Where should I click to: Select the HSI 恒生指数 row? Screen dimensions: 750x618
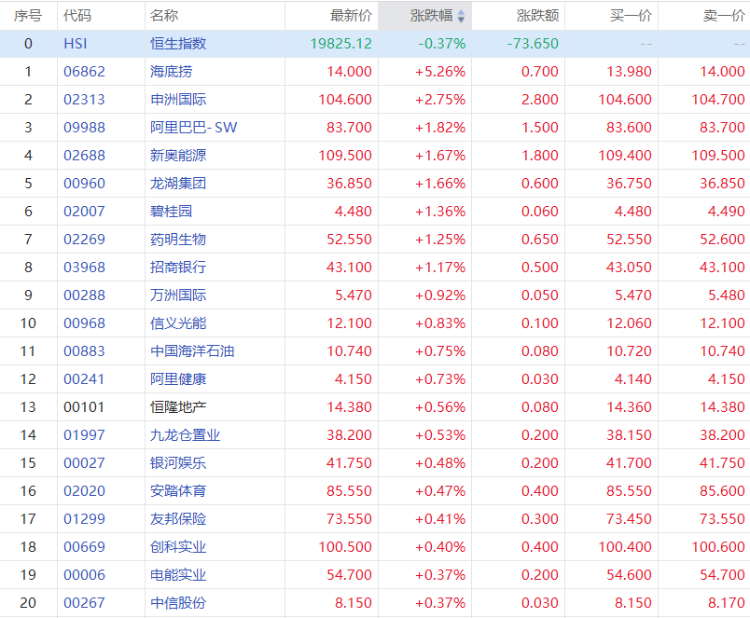pyautogui.click(x=375, y=44)
